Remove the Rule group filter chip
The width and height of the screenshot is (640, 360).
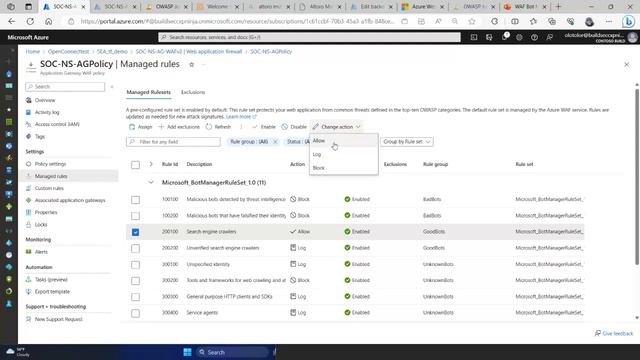pyautogui.click(x=276, y=142)
